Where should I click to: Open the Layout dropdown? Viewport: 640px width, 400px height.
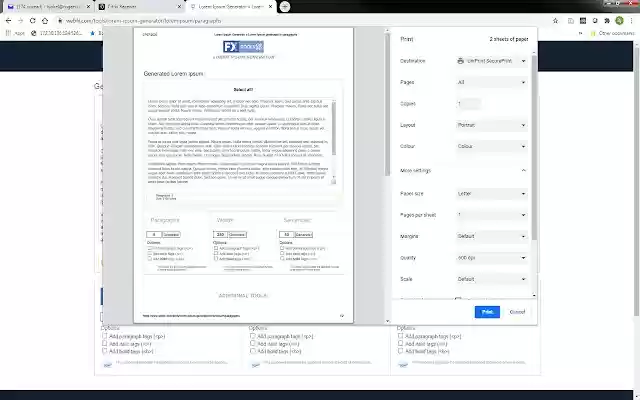click(x=491, y=125)
